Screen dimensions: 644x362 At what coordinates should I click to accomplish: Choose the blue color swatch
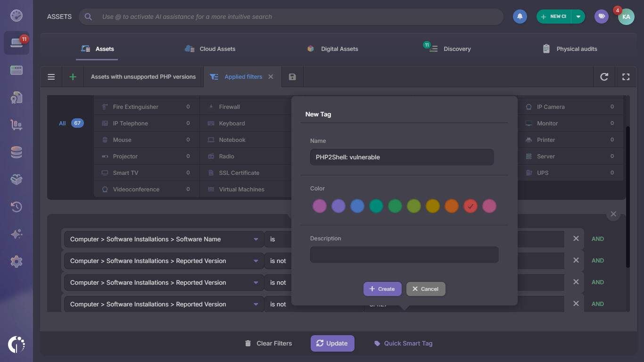click(x=357, y=206)
